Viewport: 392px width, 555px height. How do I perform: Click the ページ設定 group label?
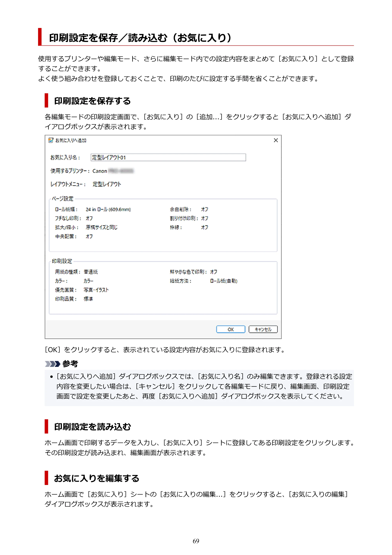click(63, 199)
